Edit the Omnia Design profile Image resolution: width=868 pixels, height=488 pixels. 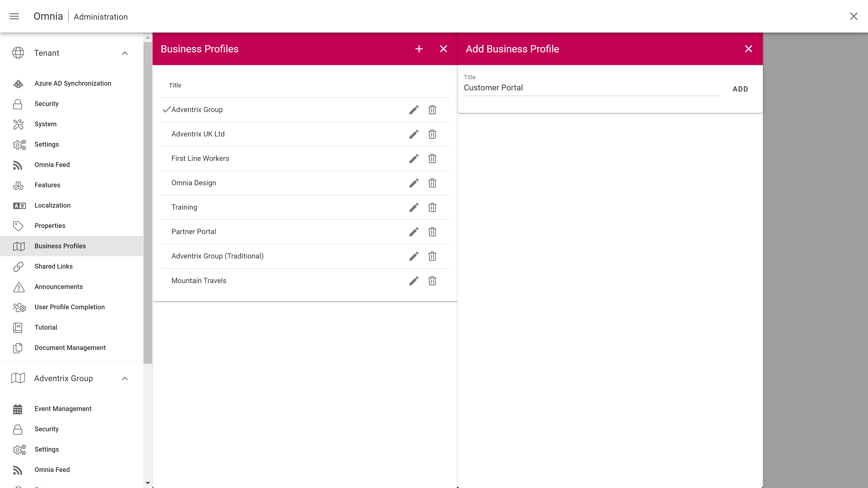414,183
